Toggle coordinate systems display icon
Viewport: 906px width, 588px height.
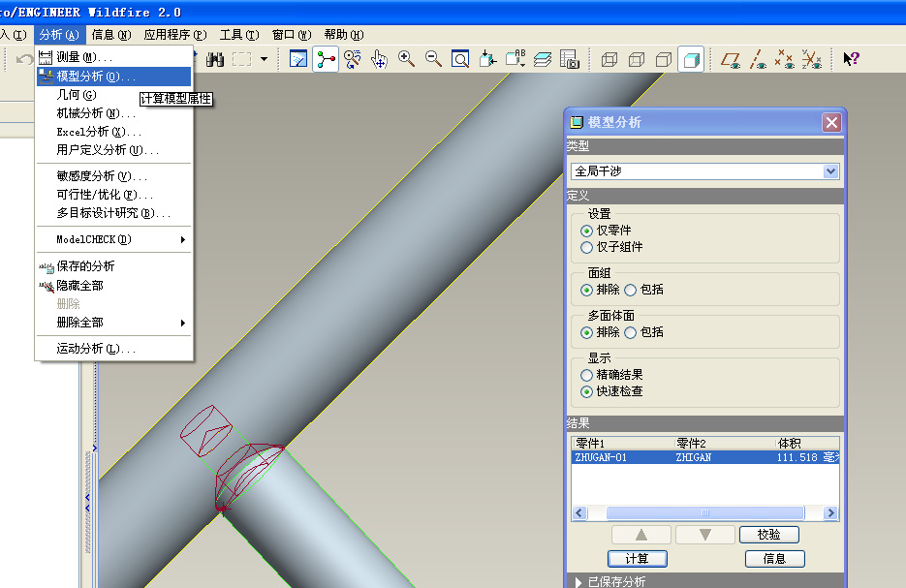click(812, 59)
